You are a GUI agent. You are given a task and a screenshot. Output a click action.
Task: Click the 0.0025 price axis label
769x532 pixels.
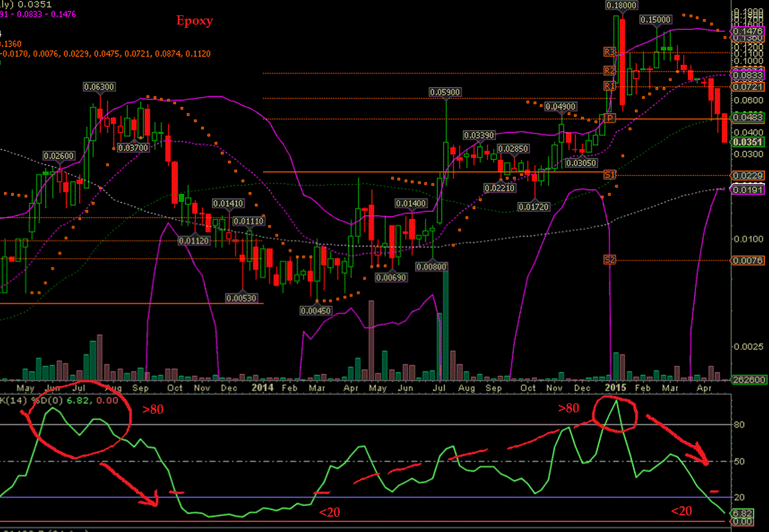point(748,347)
